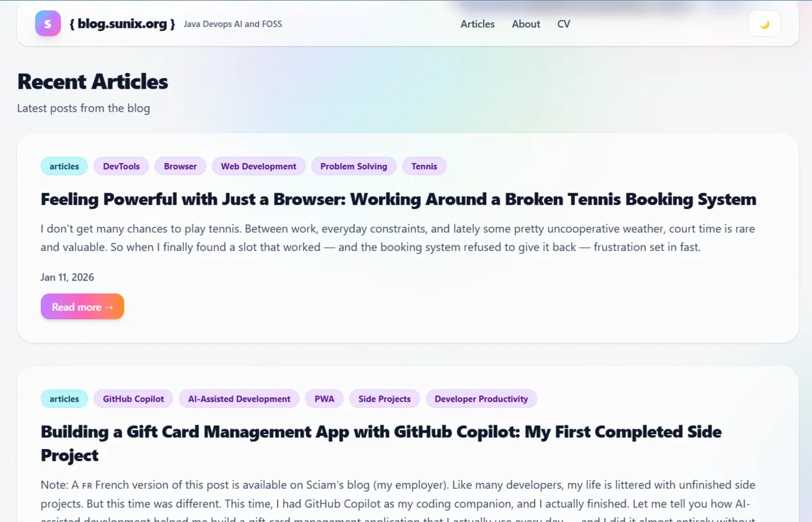Open Building a Gift Card Management App title

(x=381, y=444)
